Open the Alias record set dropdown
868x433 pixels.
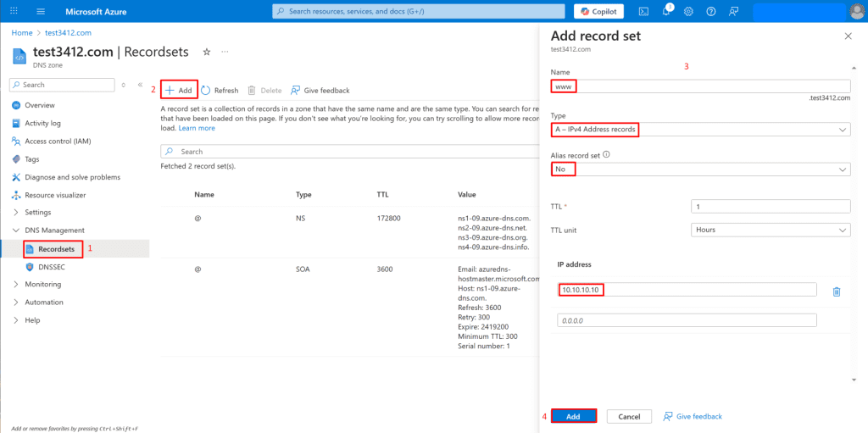(x=700, y=169)
